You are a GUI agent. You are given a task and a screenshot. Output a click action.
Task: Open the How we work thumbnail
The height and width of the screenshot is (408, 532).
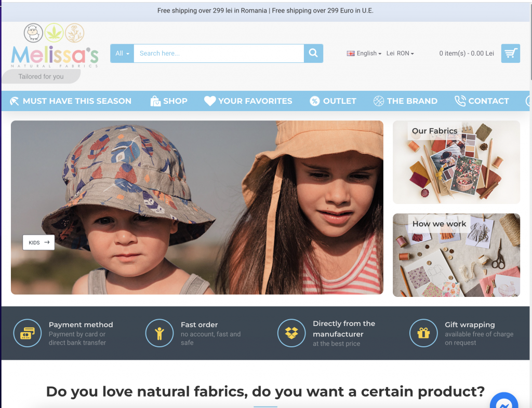456,255
